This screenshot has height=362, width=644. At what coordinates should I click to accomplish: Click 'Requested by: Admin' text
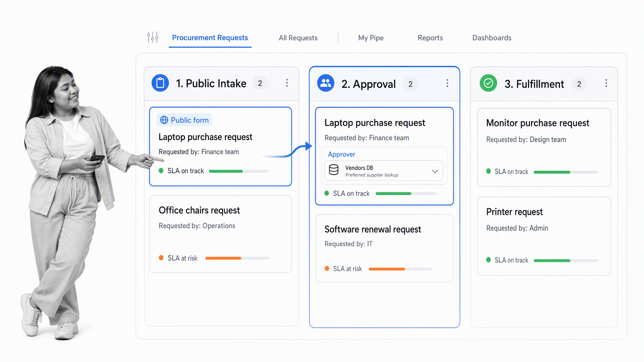click(x=517, y=228)
